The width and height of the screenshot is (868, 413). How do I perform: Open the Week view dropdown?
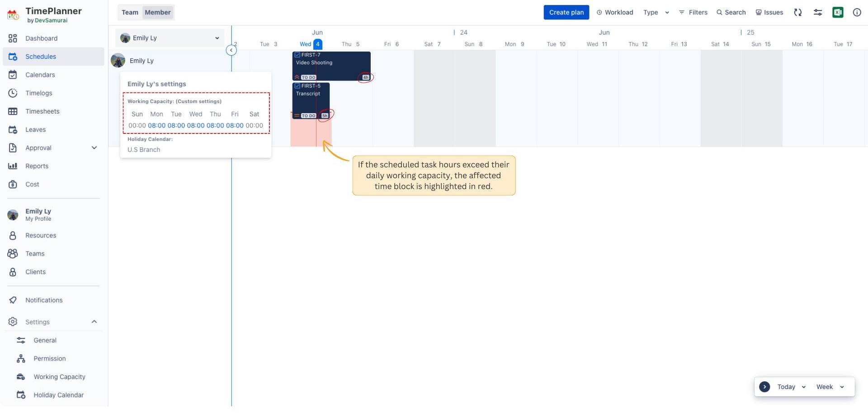coord(830,387)
